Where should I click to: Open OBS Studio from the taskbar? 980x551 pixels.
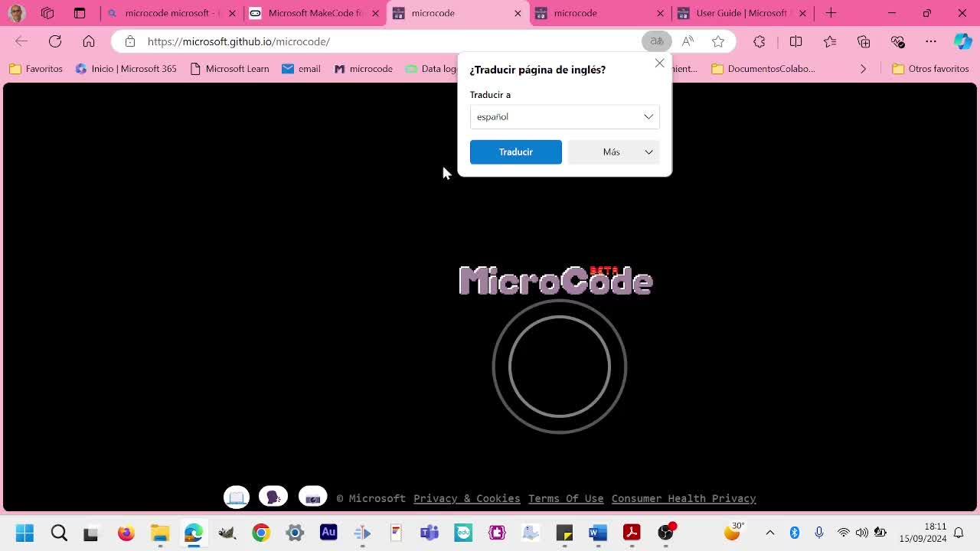coord(666,533)
